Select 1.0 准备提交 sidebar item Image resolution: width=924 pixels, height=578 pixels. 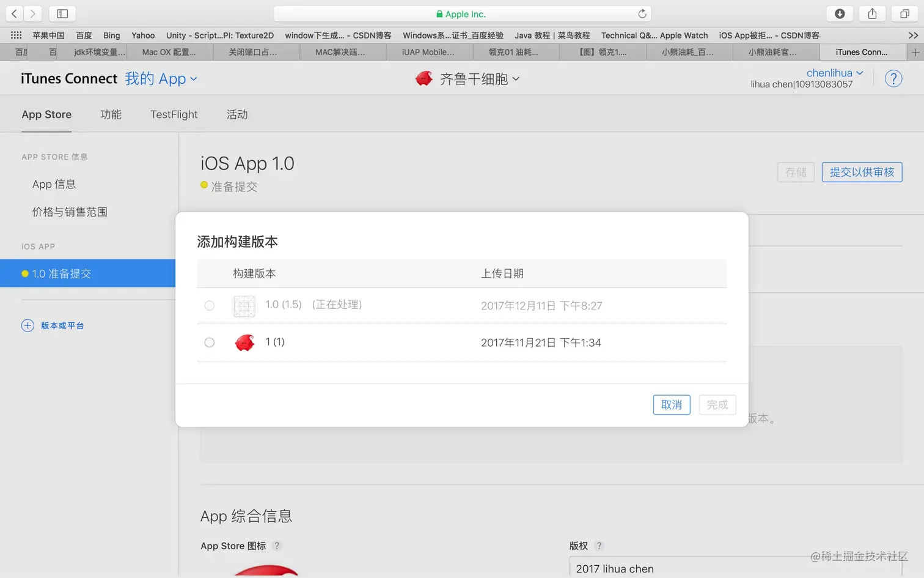click(x=88, y=273)
